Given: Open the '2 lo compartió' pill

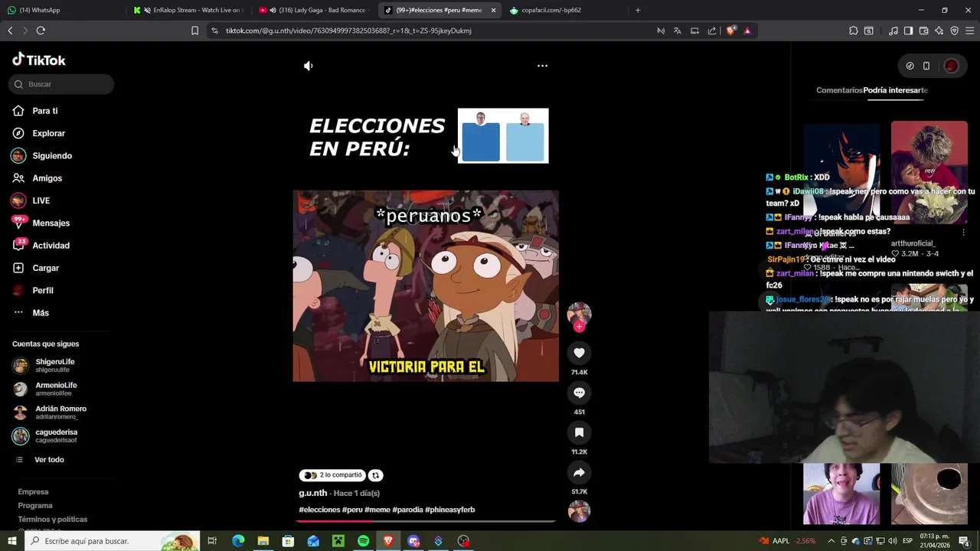Looking at the screenshot, I should 332,475.
